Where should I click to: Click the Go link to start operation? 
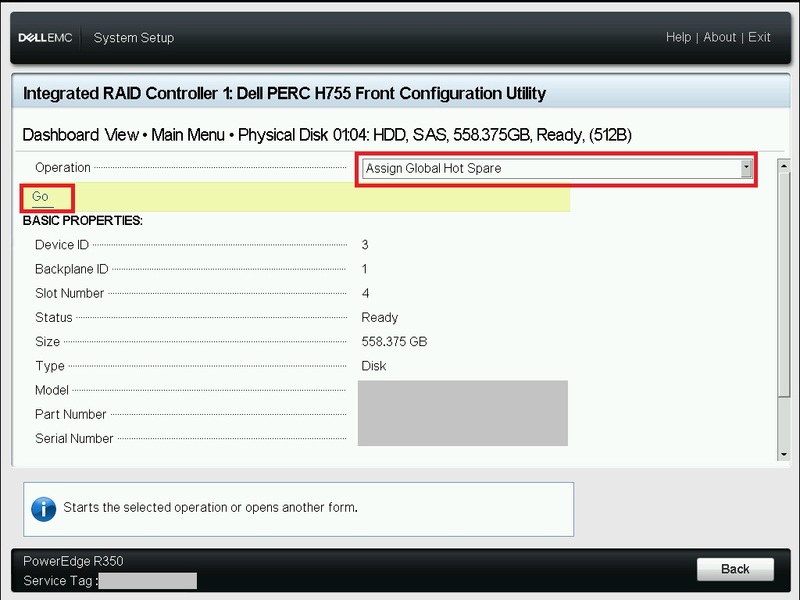[x=40, y=196]
